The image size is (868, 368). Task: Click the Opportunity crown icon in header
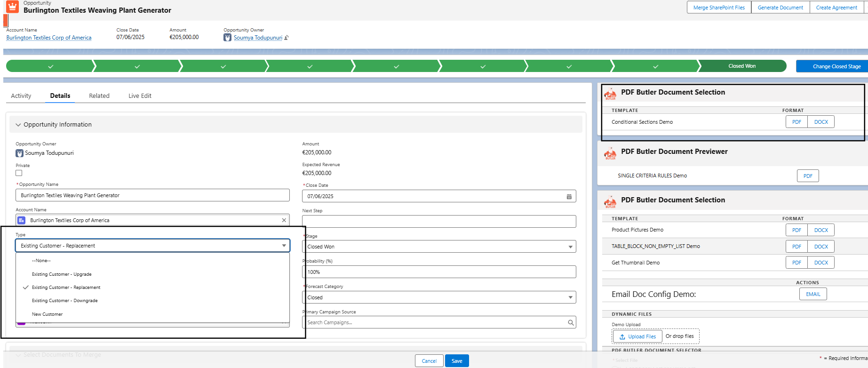pos(12,7)
